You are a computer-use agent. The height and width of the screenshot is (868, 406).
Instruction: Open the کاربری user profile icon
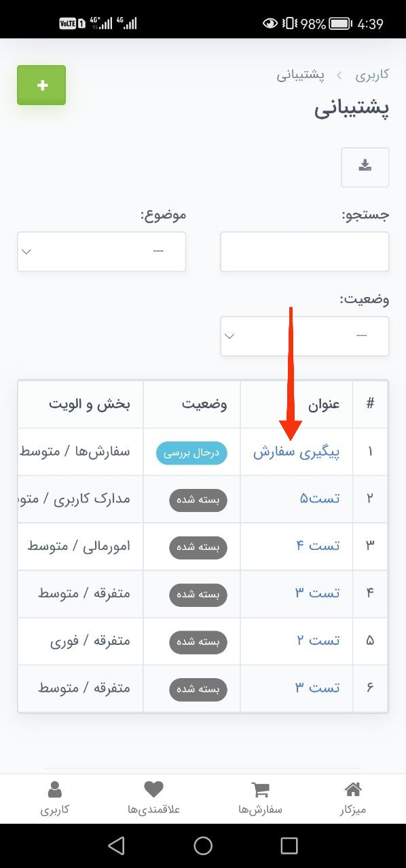54,789
